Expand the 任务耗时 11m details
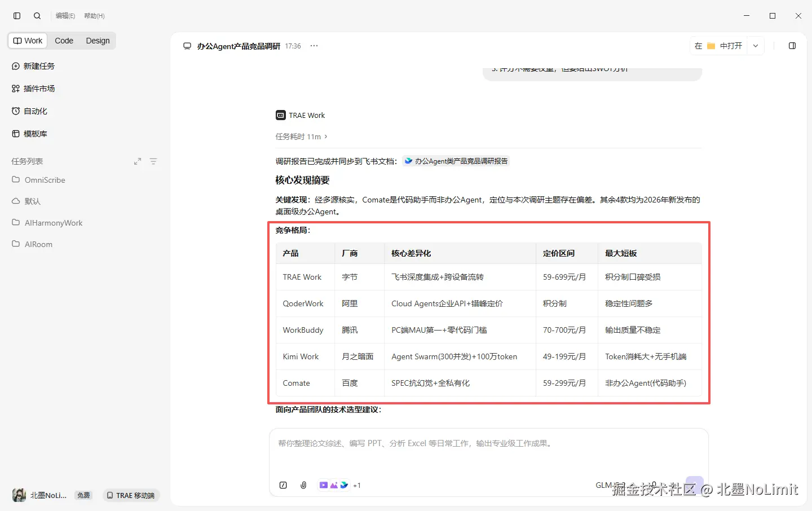The height and width of the screenshot is (511, 812). pyautogui.click(x=302, y=136)
